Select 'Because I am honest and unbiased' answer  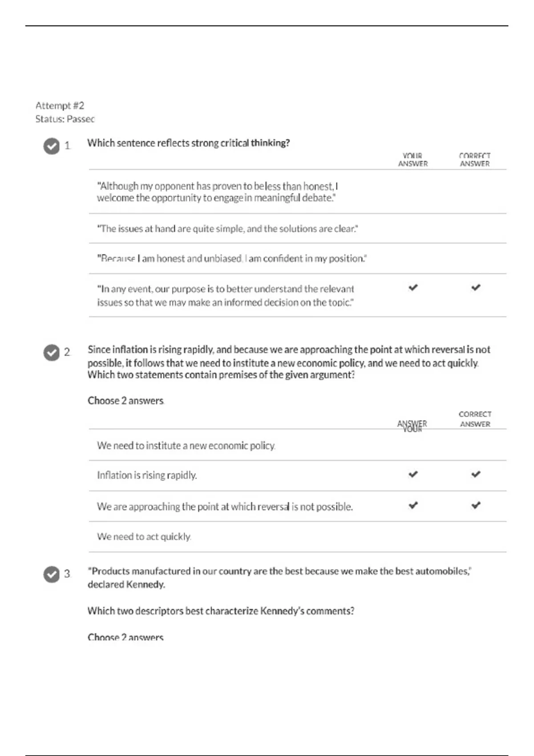click(x=232, y=258)
